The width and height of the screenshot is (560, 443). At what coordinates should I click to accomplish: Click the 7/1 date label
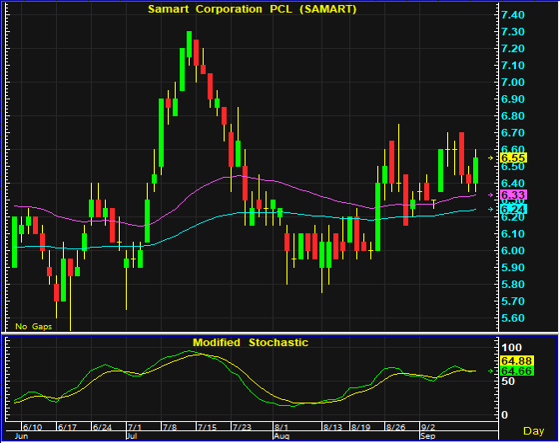tap(135, 427)
